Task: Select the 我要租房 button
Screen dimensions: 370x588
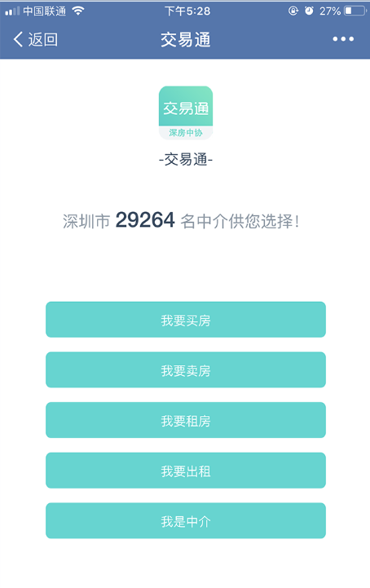Action: pos(186,420)
